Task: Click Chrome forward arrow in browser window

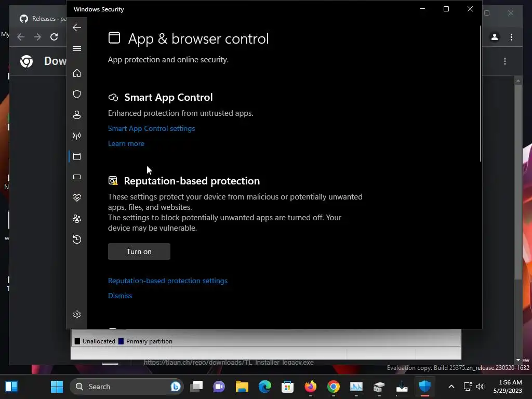Action: click(x=37, y=37)
